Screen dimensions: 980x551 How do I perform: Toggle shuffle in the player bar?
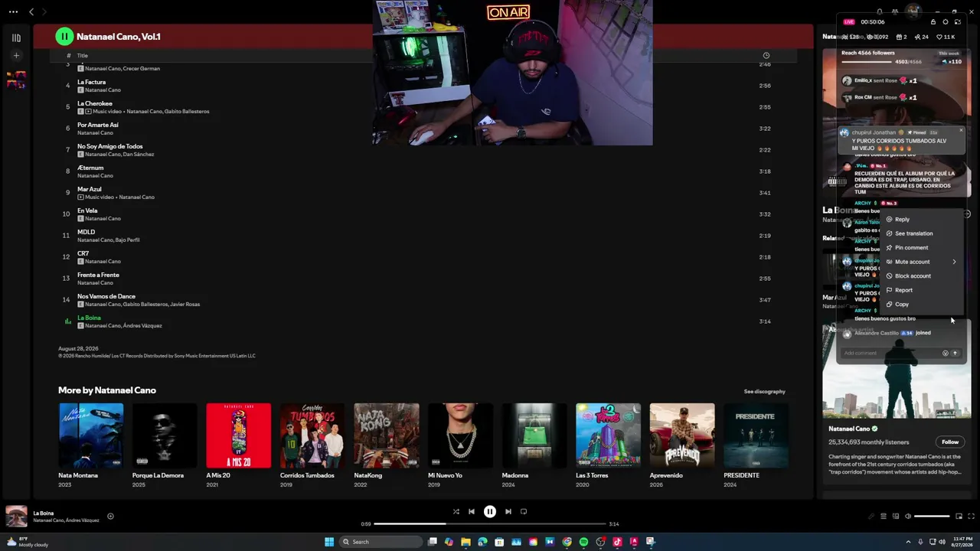[x=456, y=512]
